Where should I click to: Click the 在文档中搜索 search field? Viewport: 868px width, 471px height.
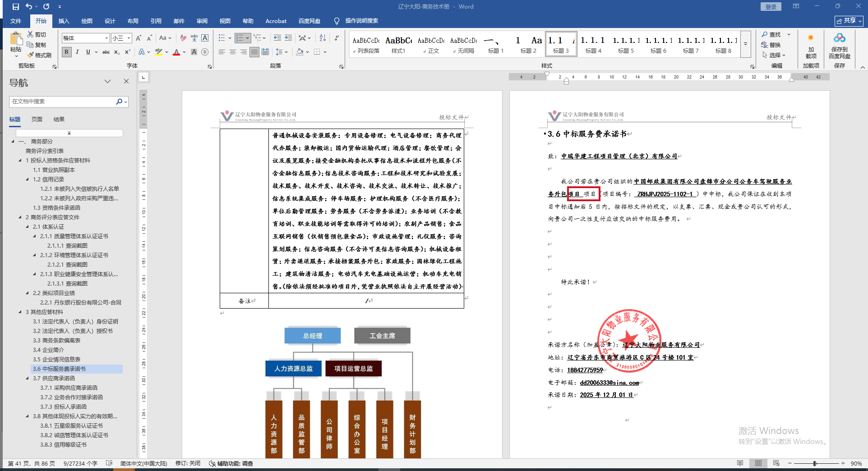pos(63,102)
